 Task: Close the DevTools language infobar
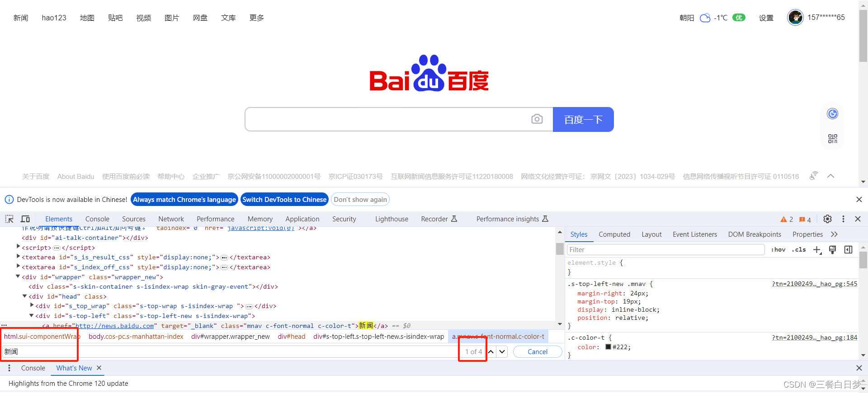(x=859, y=200)
